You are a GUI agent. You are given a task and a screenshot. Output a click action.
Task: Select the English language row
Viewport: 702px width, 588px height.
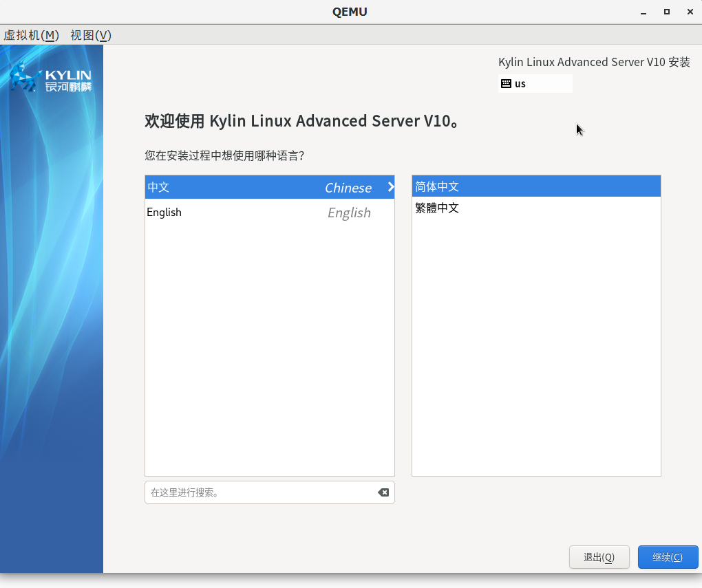click(270, 212)
